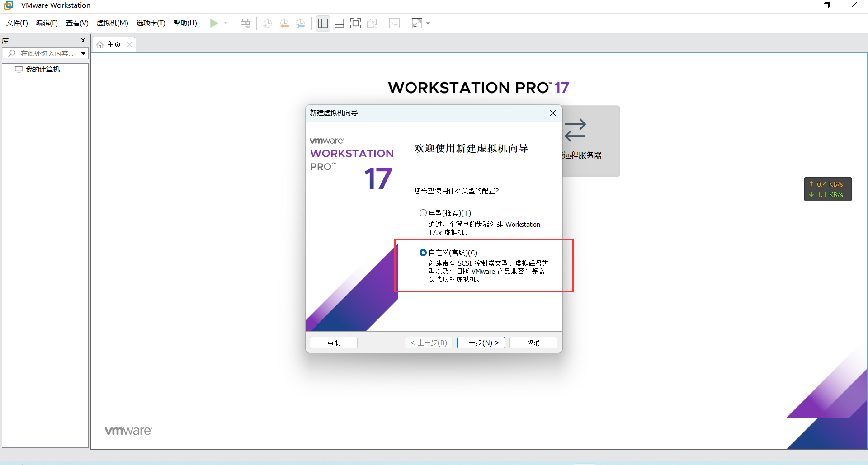Click the revert to snapshot icon

284,23
